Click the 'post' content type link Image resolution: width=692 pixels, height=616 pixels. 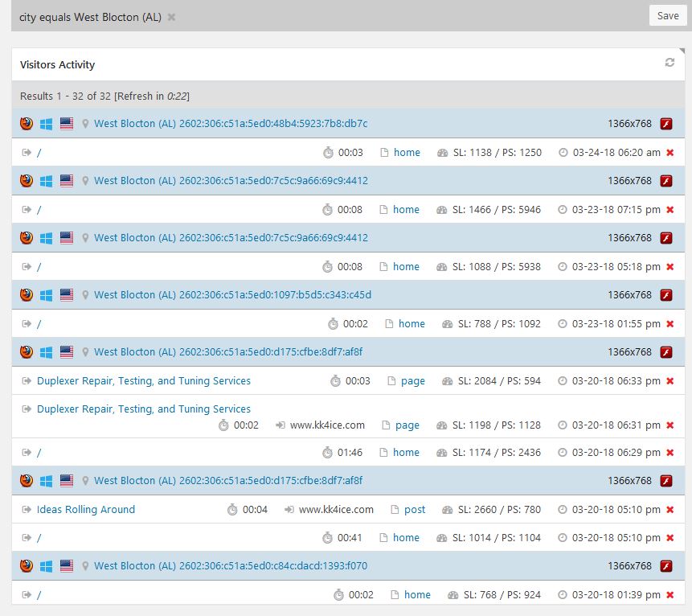click(415, 510)
